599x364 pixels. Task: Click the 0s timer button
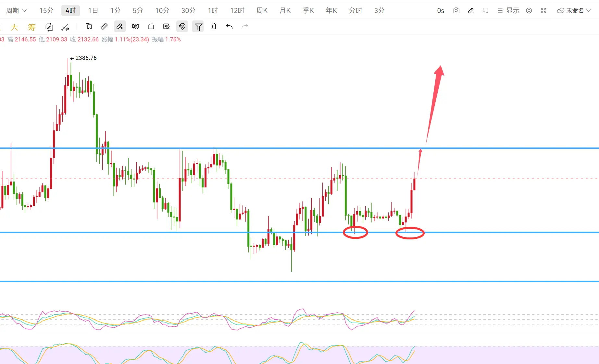coord(441,11)
